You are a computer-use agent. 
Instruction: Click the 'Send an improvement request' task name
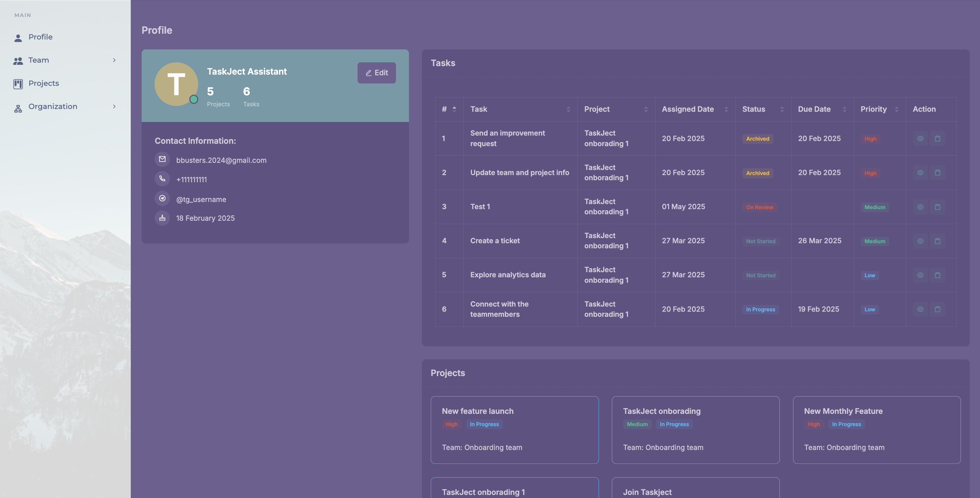tap(507, 139)
